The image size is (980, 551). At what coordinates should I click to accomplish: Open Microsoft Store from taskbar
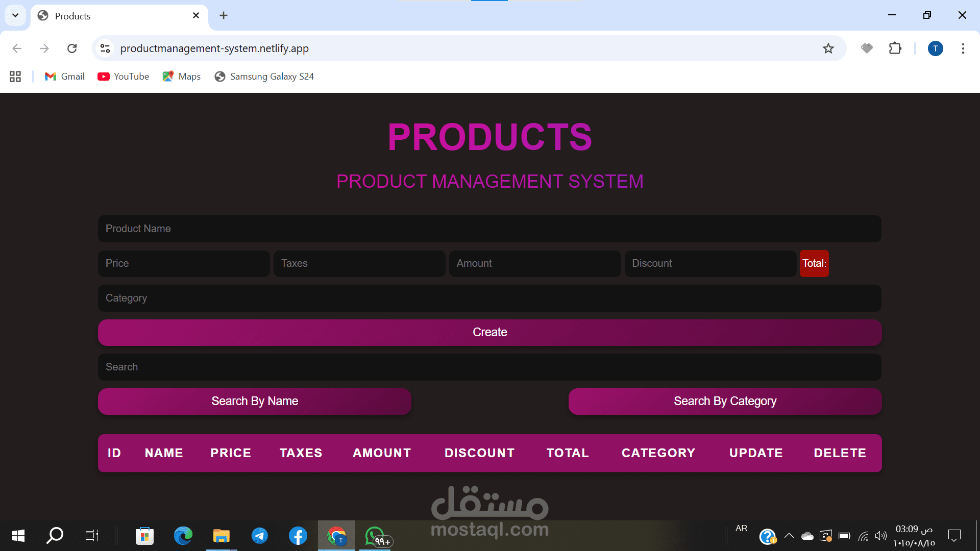tap(144, 536)
